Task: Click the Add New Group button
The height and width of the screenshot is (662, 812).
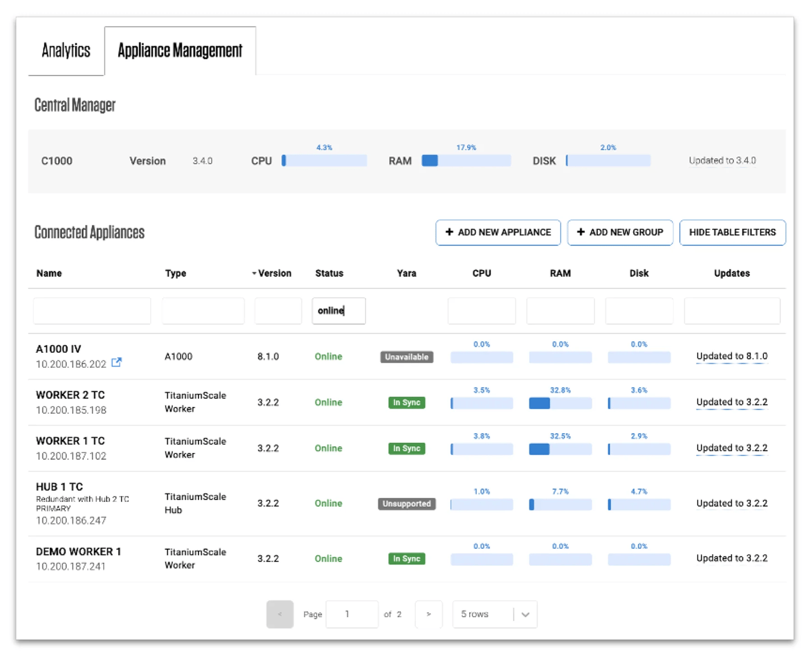Action: point(620,232)
